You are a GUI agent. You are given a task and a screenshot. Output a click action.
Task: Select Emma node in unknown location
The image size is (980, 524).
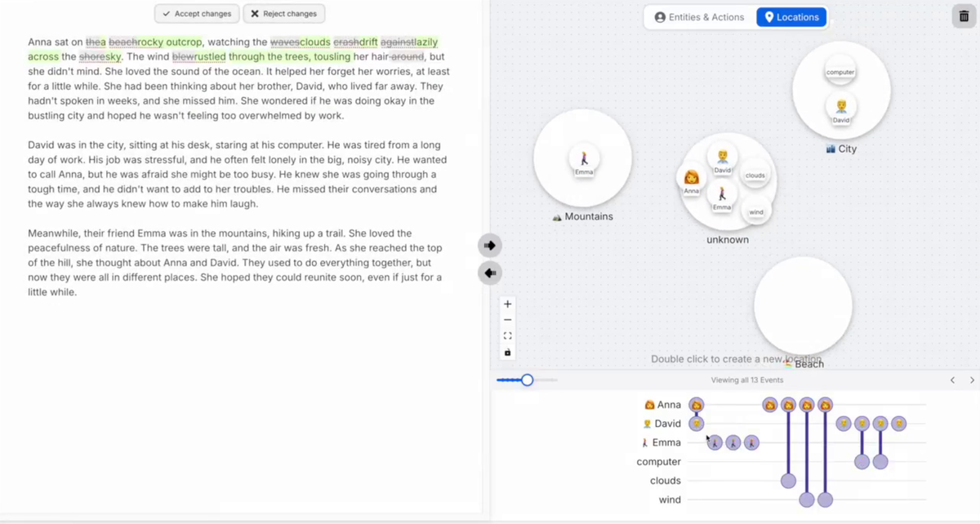tap(722, 196)
